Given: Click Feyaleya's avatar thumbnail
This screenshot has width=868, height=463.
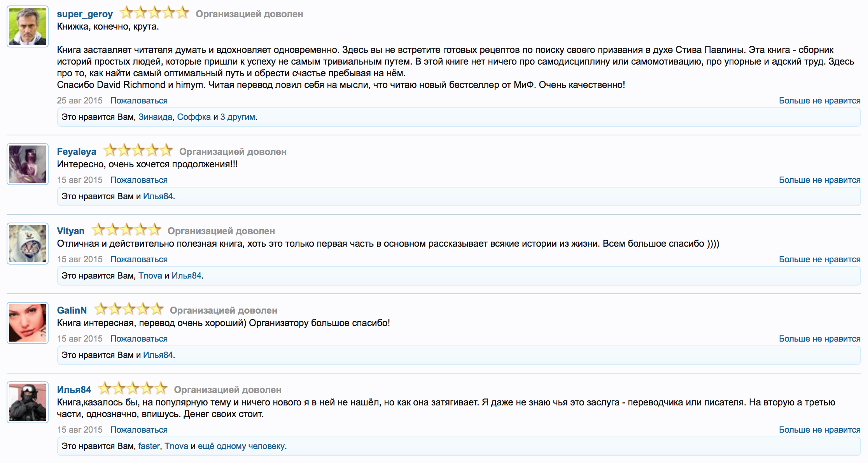Looking at the screenshot, I should (x=27, y=164).
